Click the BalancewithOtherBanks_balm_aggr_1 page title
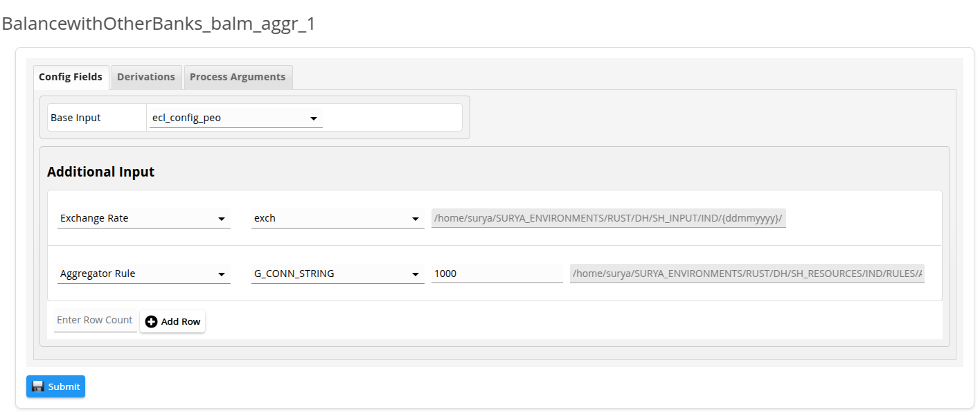The width and height of the screenshot is (980, 412). tap(158, 24)
